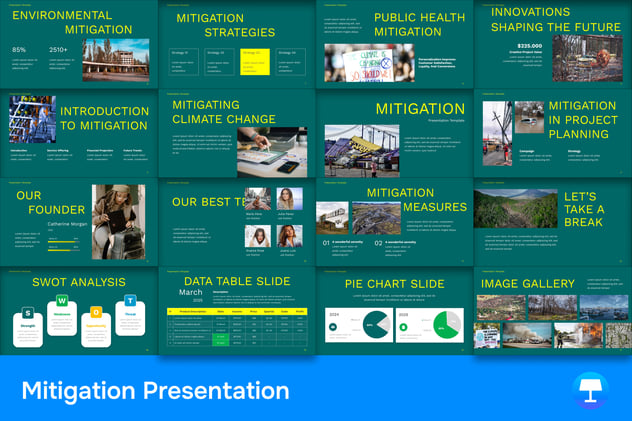Click the yellow data table header row
The width and height of the screenshot is (632, 421).
[237, 311]
